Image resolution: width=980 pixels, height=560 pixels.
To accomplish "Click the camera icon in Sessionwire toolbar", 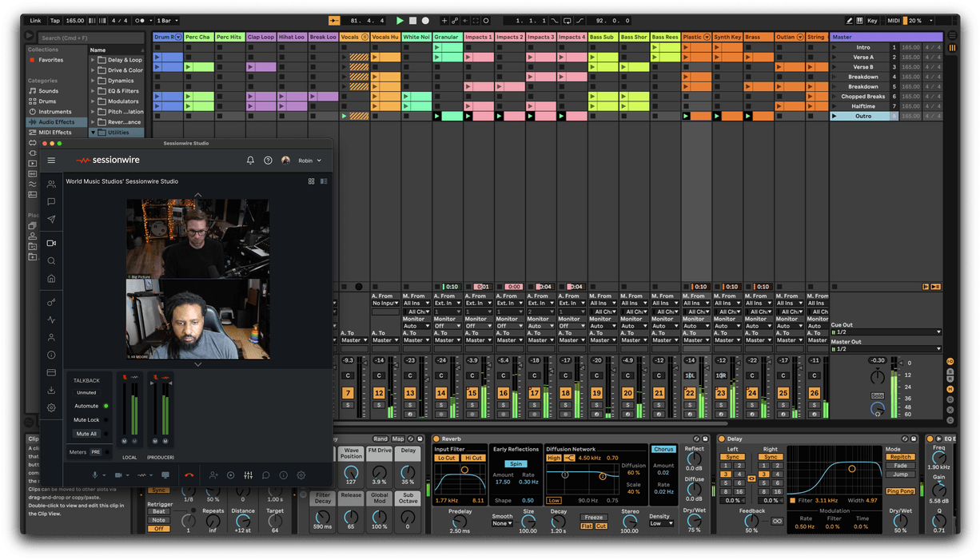I will pos(118,475).
